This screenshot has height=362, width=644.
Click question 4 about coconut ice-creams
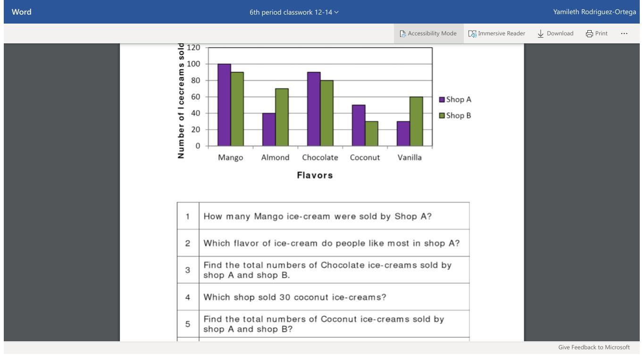(295, 297)
